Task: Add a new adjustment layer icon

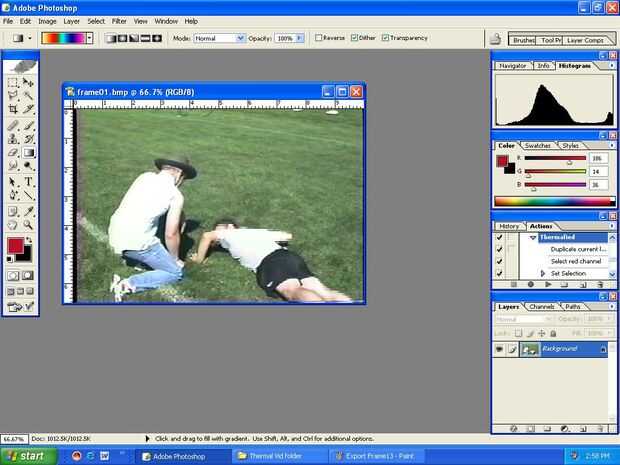Action: [x=565, y=429]
